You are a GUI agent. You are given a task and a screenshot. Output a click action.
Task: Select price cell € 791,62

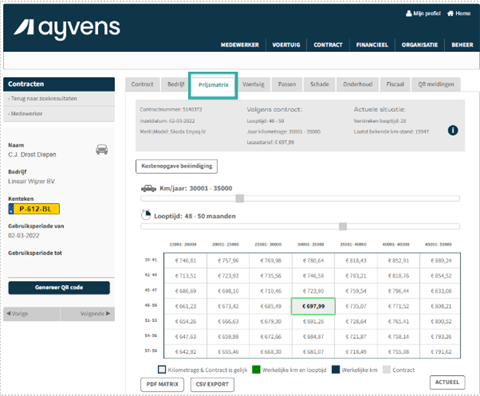tap(441, 352)
